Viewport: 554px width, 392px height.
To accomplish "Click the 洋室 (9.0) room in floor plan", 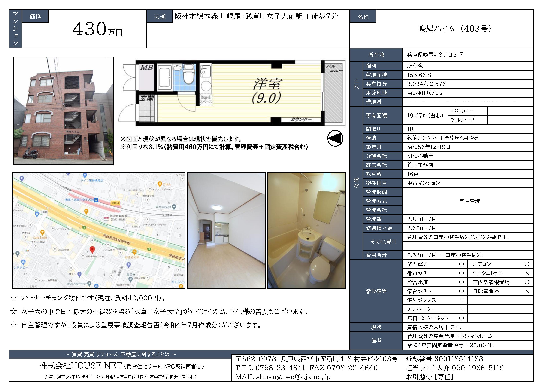I will (267, 91).
